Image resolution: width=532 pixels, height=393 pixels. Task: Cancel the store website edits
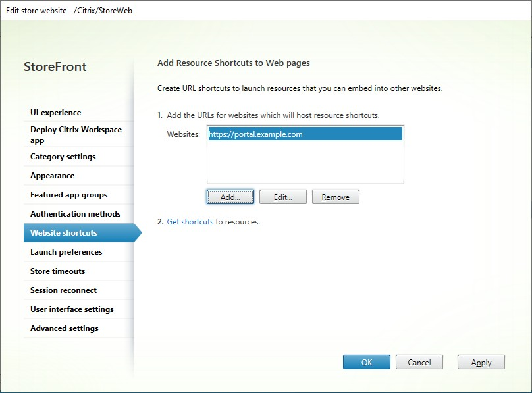pyautogui.click(x=419, y=362)
